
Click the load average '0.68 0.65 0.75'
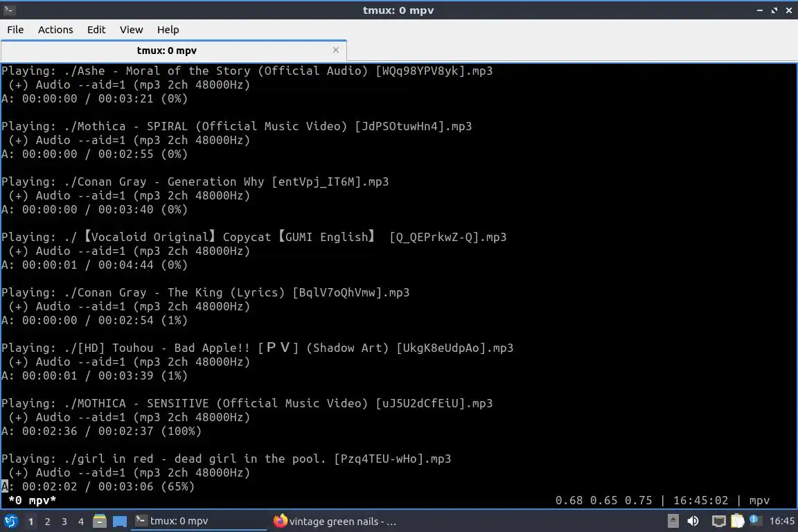(603, 501)
